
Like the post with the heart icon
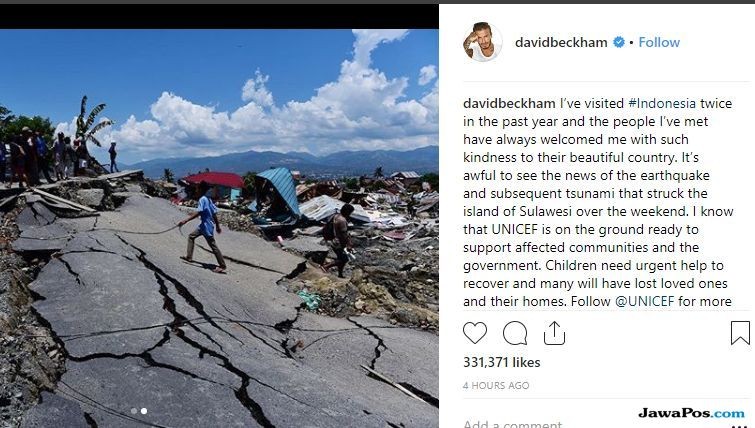click(x=475, y=333)
